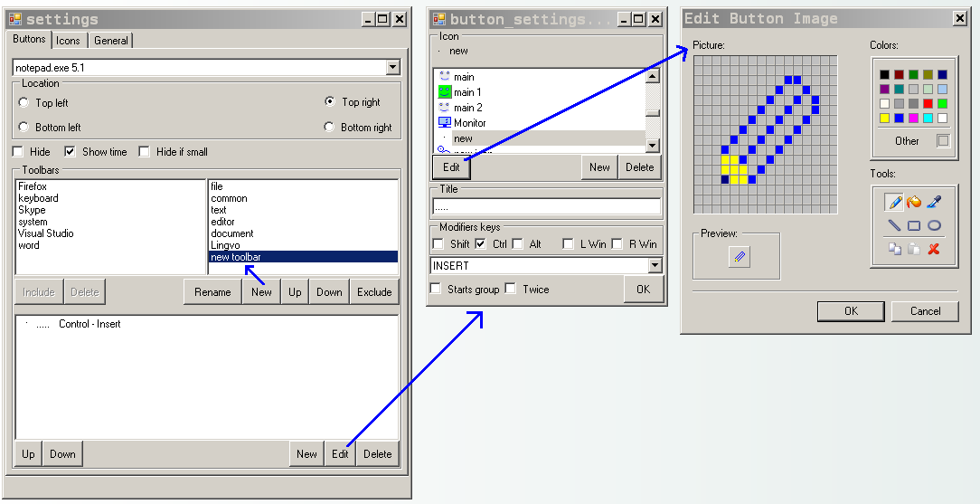
Task: Pick the cyan color swatch
Action: [x=928, y=119]
